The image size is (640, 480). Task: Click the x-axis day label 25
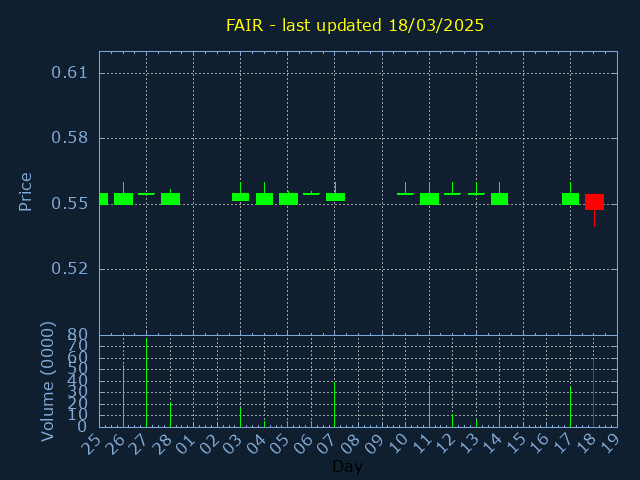[x=91, y=443]
